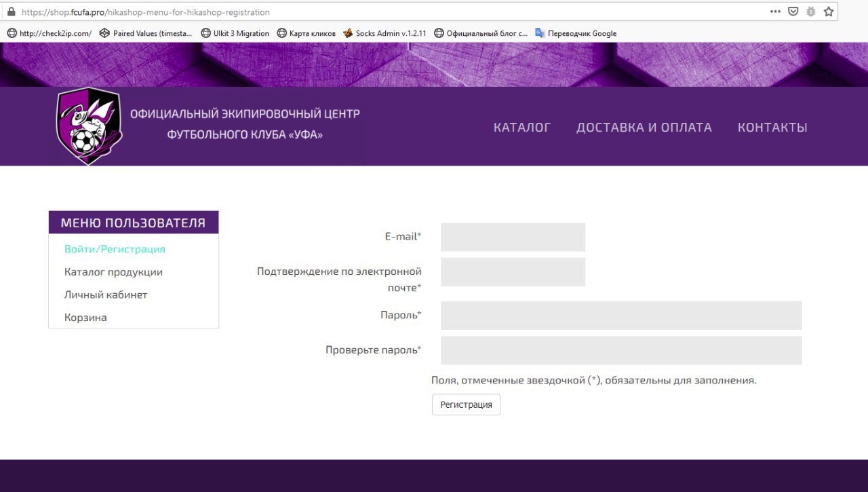Click the padlock site security icon
Screen dimensions: 868x492
(11, 12)
